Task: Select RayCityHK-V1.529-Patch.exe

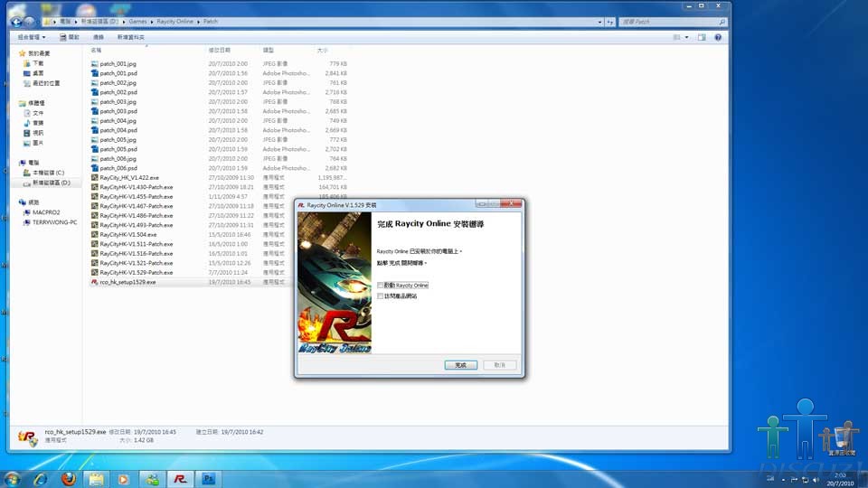Action: (137, 273)
